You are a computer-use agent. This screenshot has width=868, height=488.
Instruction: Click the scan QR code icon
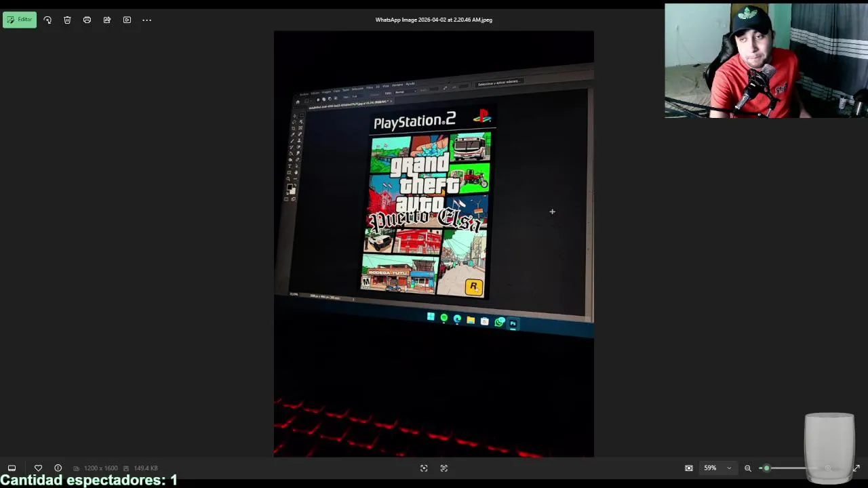pyautogui.click(x=424, y=468)
